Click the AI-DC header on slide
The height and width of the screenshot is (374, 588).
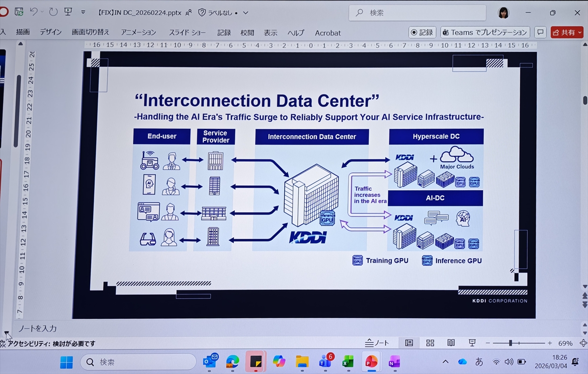pyautogui.click(x=435, y=198)
